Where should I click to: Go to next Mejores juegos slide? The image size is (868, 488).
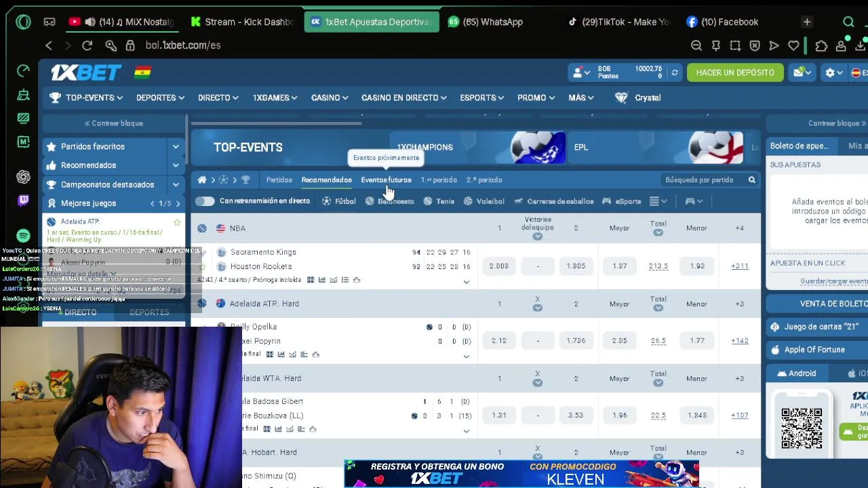(178, 203)
